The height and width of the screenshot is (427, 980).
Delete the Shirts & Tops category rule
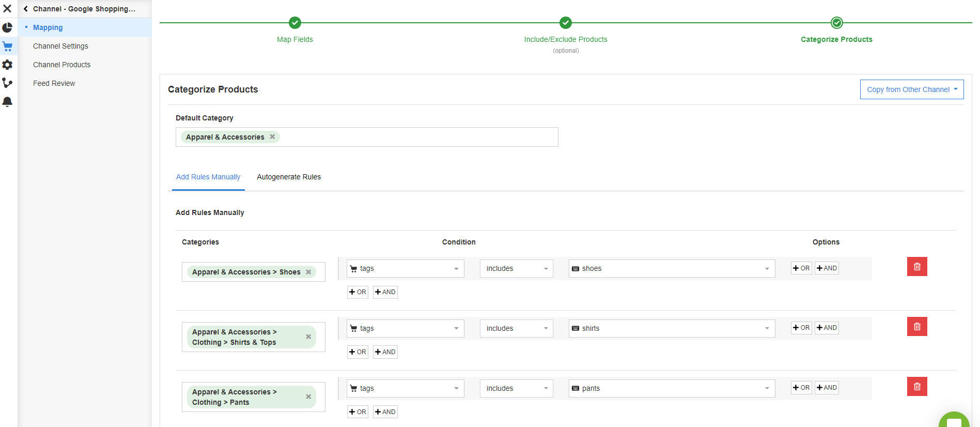click(917, 327)
